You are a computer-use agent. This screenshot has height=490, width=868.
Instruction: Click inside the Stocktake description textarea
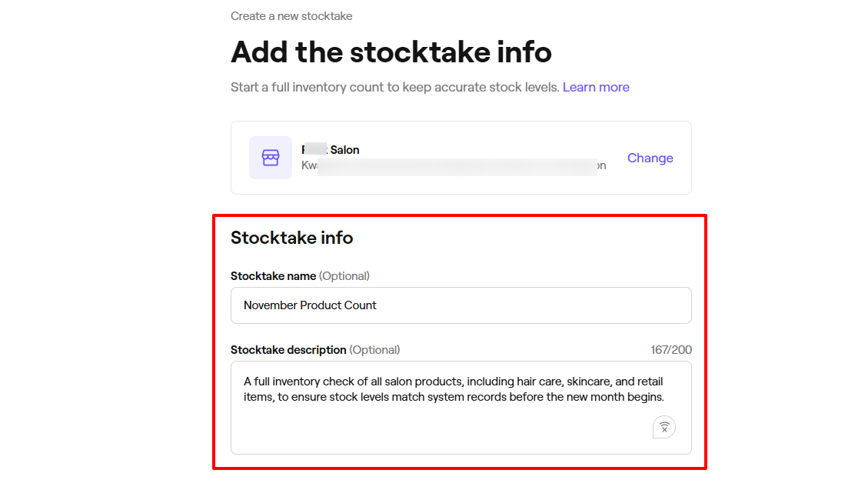point(461,388)
